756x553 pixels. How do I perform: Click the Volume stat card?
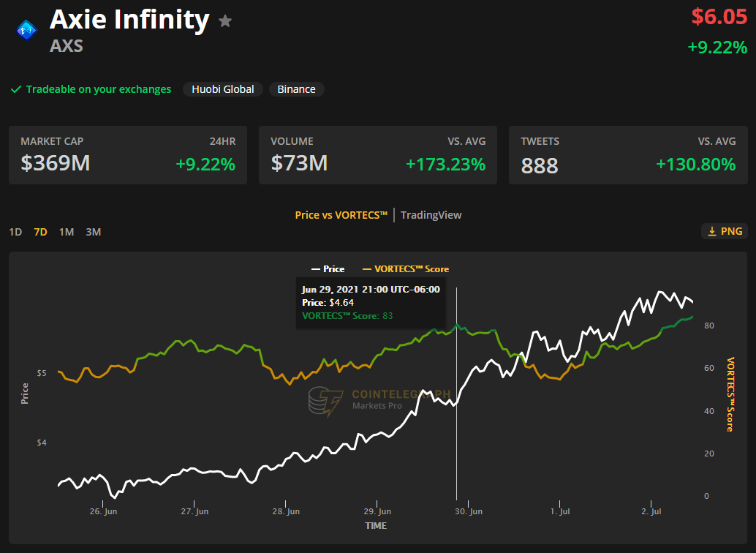[378, 155]
